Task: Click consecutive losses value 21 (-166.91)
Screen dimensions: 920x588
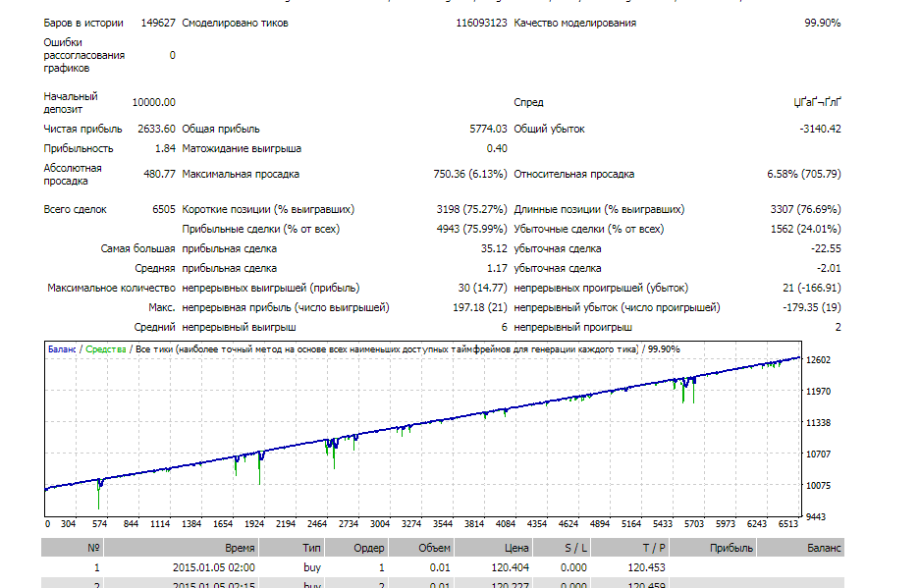Action: tap(811, 288)
